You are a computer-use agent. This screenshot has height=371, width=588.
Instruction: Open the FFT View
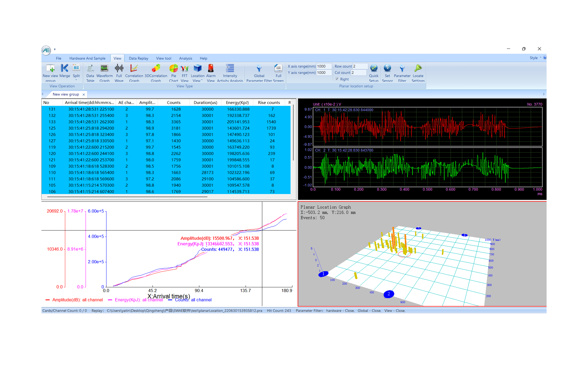click(184, 69)
